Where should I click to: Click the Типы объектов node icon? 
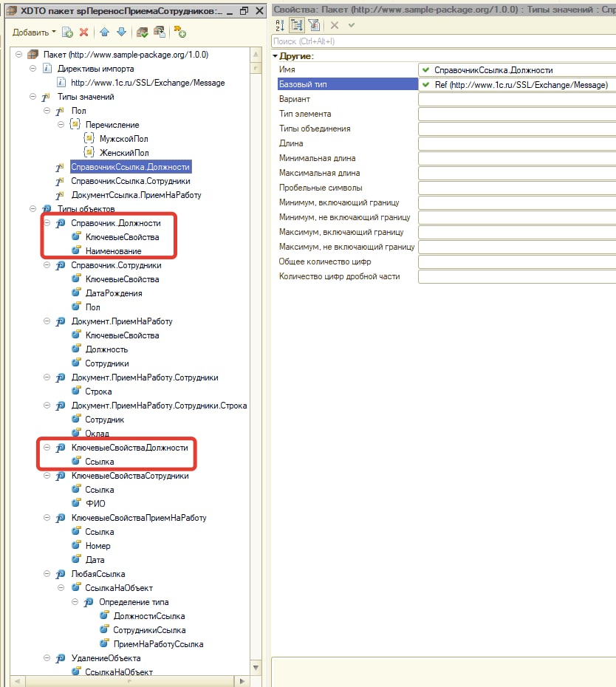click(x=47, y=209)
